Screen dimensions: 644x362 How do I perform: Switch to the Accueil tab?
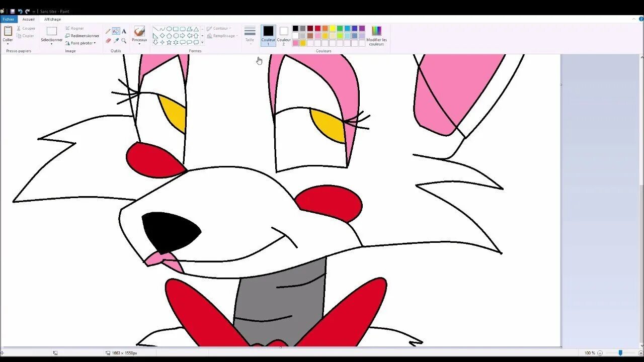(29, 19)
